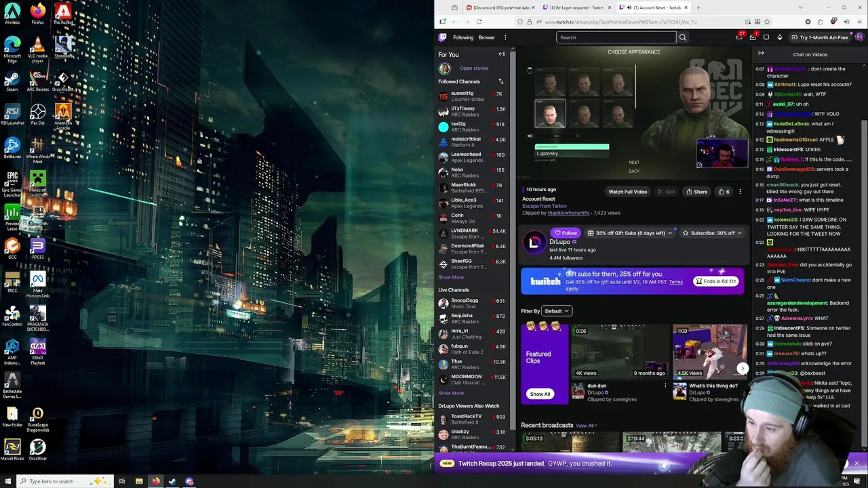Bookmark this page with the star icon
This screenshot has height=488, width=868.
768,22
